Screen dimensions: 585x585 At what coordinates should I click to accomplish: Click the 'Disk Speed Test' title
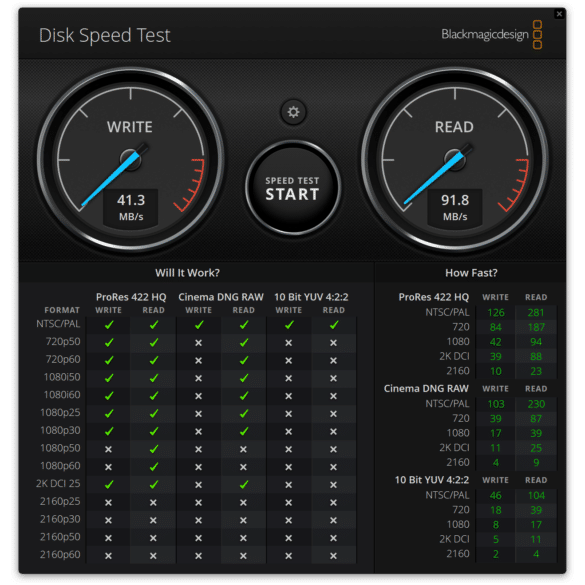click(104, 36)
